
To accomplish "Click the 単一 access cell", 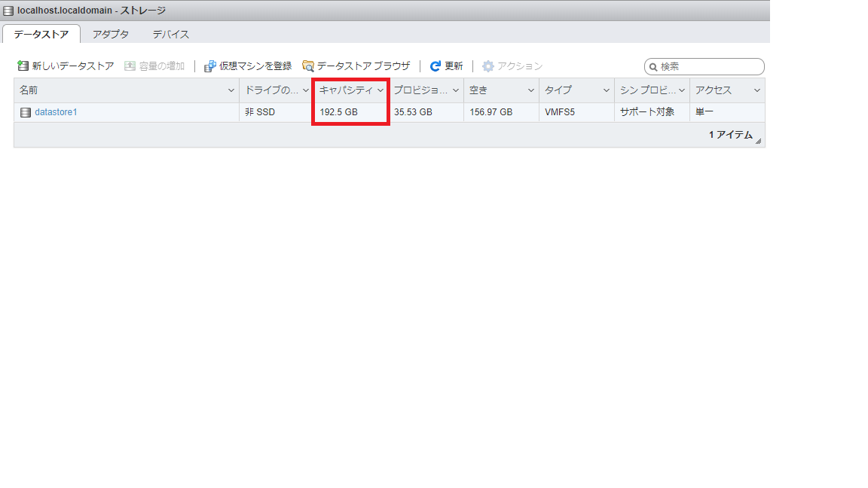I will pos(727,112).
